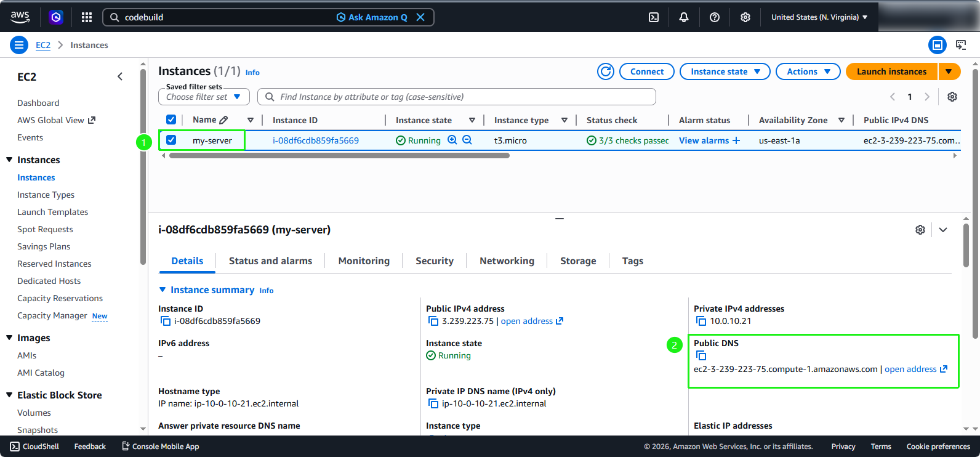
Task: Open the Public IPv4 open address link
Action: click(x=532, y=321)
